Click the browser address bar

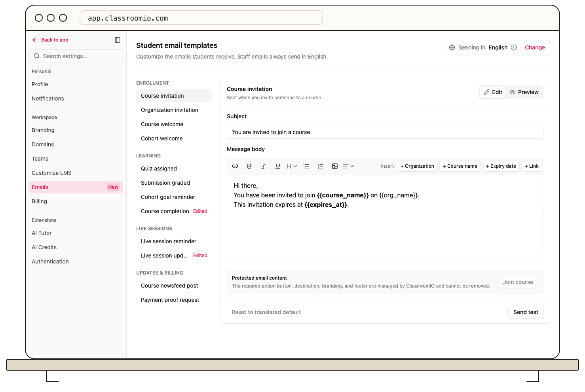201,18
